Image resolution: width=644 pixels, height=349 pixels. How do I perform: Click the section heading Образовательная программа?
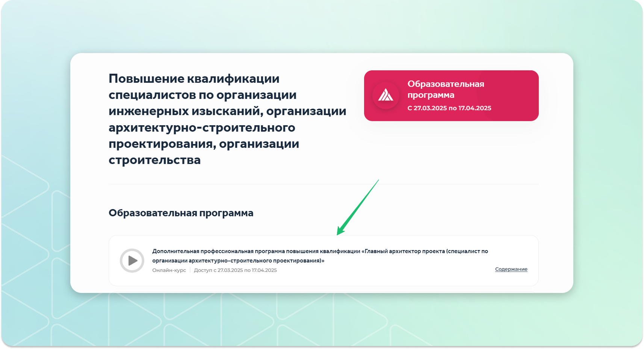click(x=181, y=213)
